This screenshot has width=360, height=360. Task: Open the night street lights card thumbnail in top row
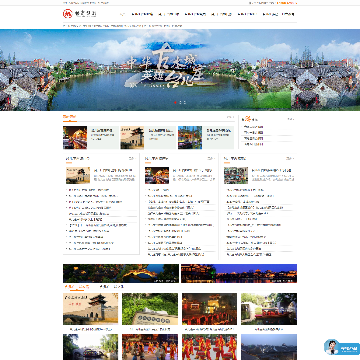click(x=75, y=137)
